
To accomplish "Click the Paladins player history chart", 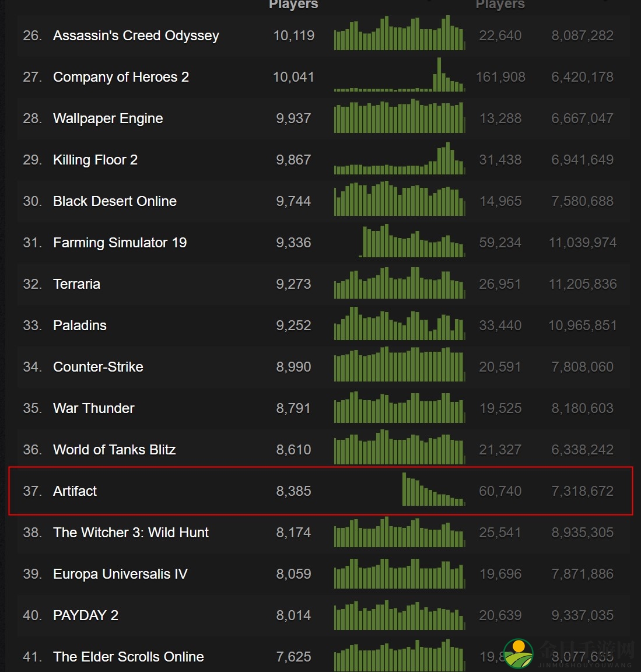I will coord(400,323).
